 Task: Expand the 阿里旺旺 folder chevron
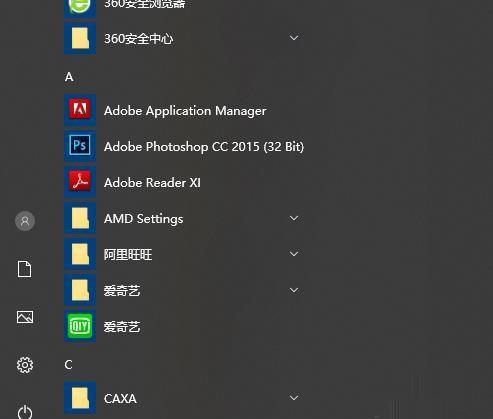coord(294,254)
